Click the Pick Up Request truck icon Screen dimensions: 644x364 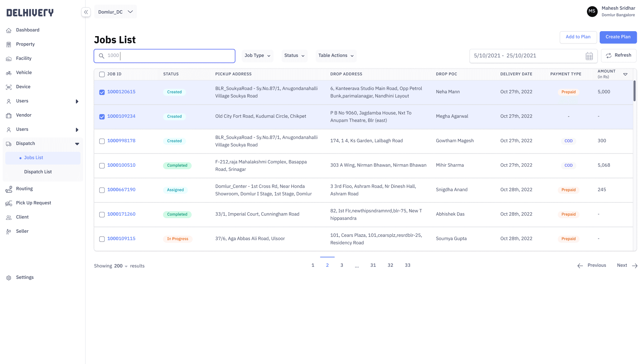point(9,203)
